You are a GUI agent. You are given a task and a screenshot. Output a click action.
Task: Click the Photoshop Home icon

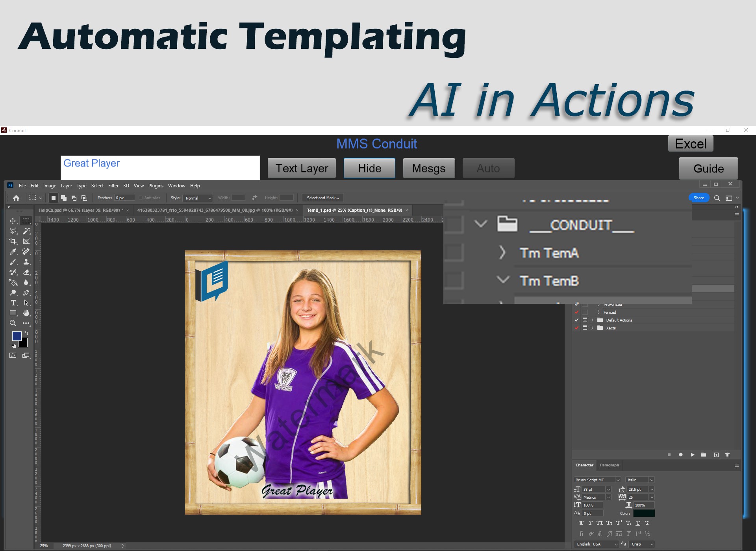click(x=16, y=198)
